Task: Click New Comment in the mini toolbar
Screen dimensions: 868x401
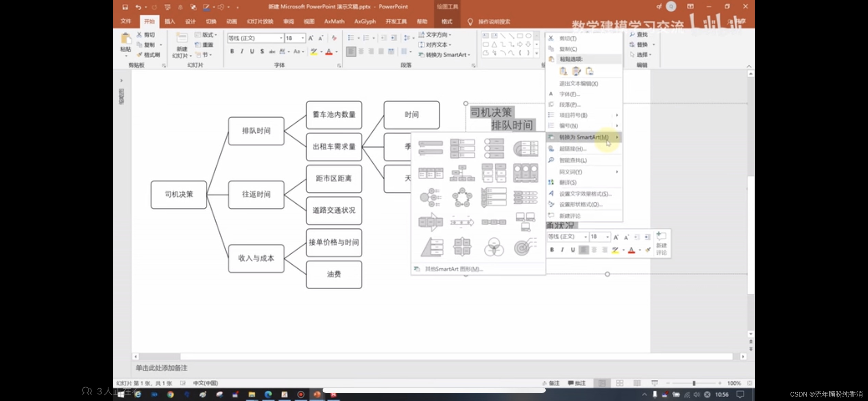Action: [x=661, y=244]
